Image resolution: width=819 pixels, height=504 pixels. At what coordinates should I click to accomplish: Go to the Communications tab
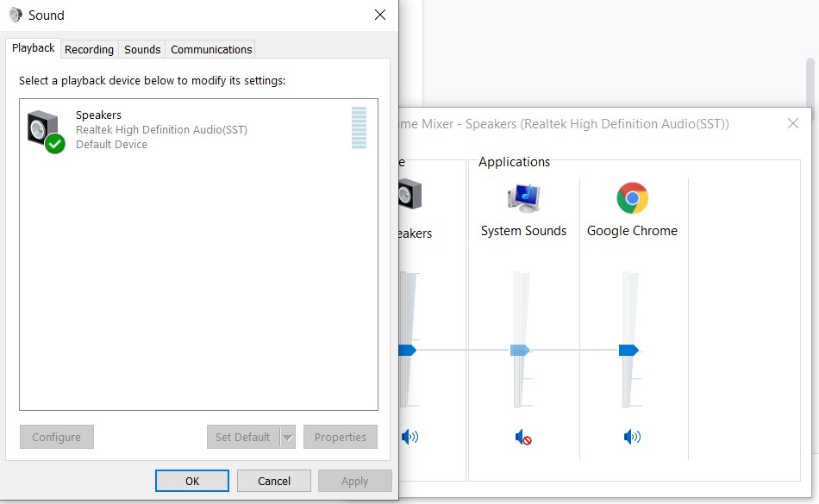point(211,50)
